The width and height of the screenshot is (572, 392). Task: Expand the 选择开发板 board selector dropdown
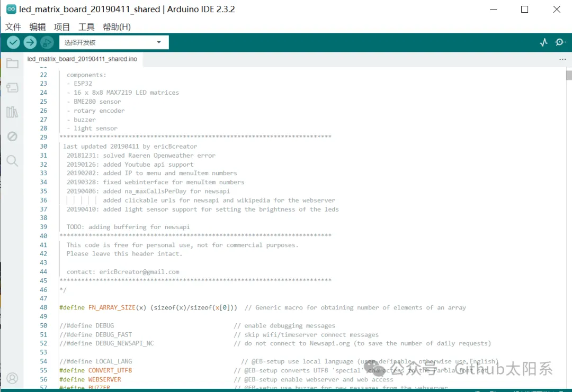point(114,43)
